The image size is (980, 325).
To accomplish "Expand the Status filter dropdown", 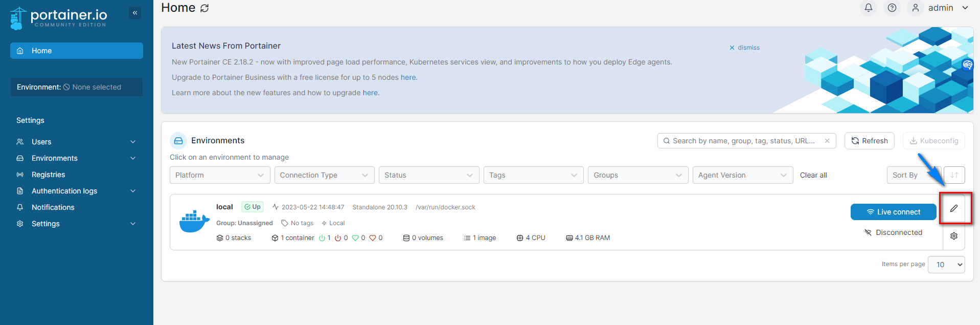I will (x=428, y=175).
